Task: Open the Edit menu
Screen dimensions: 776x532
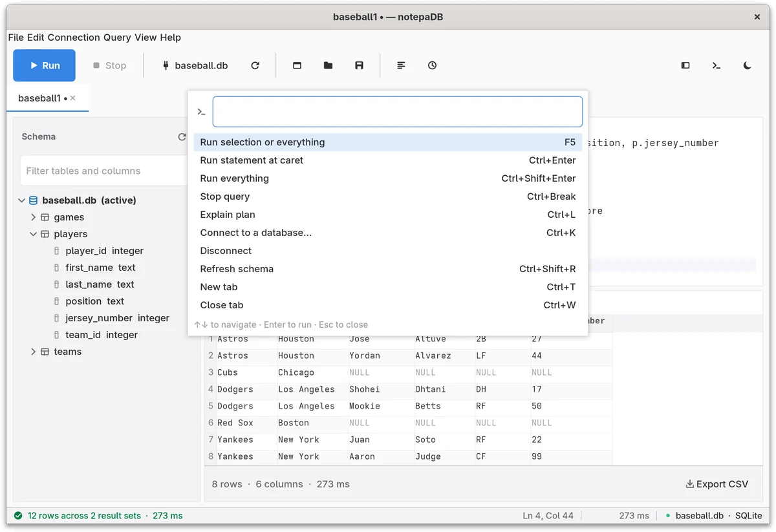Action: [x=36, y=37]
